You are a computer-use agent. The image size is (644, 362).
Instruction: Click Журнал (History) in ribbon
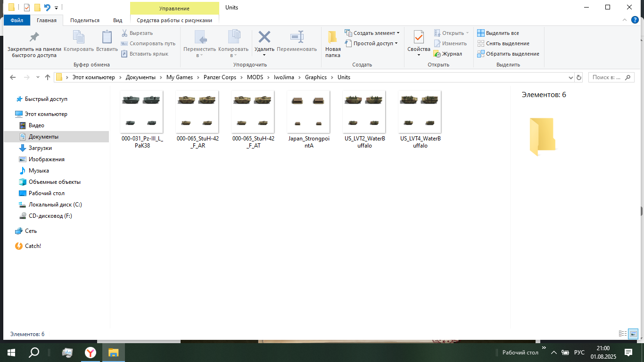(x=448, y=54)
